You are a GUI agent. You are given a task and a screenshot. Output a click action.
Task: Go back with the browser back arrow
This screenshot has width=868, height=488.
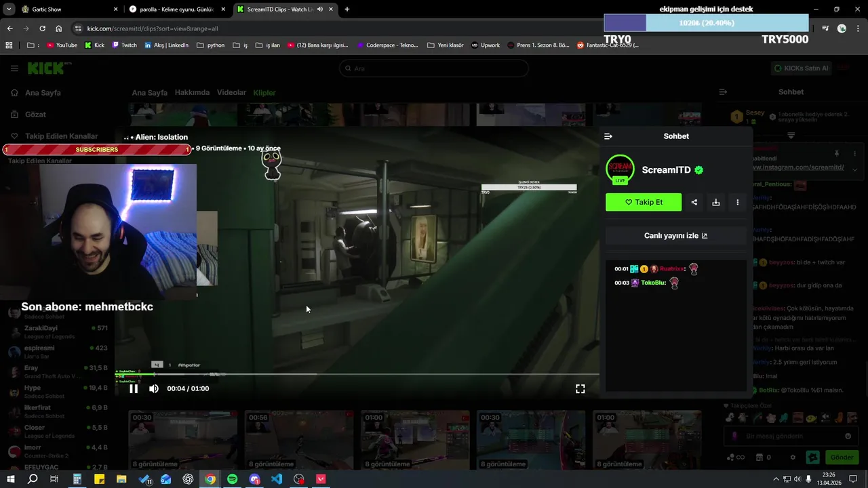pos(9,28)
